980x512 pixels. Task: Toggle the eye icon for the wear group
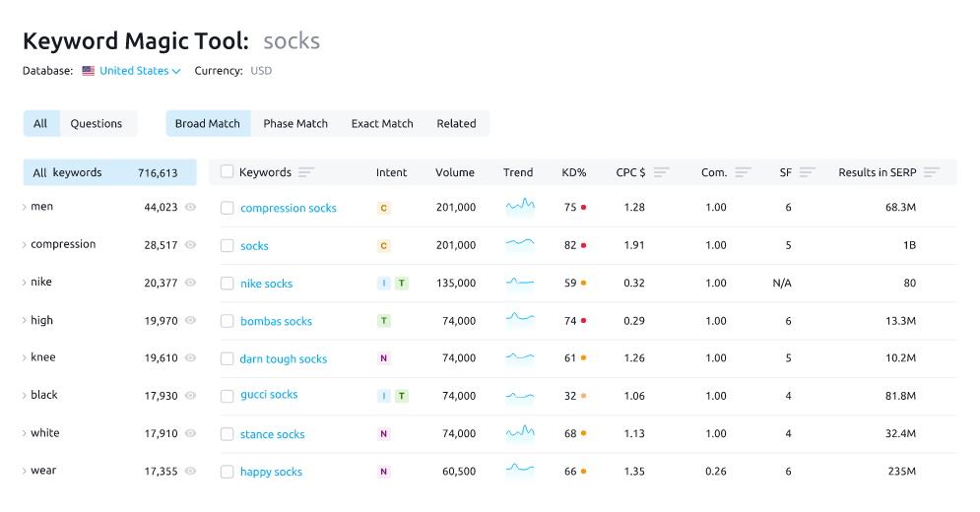tap(191, 471)
